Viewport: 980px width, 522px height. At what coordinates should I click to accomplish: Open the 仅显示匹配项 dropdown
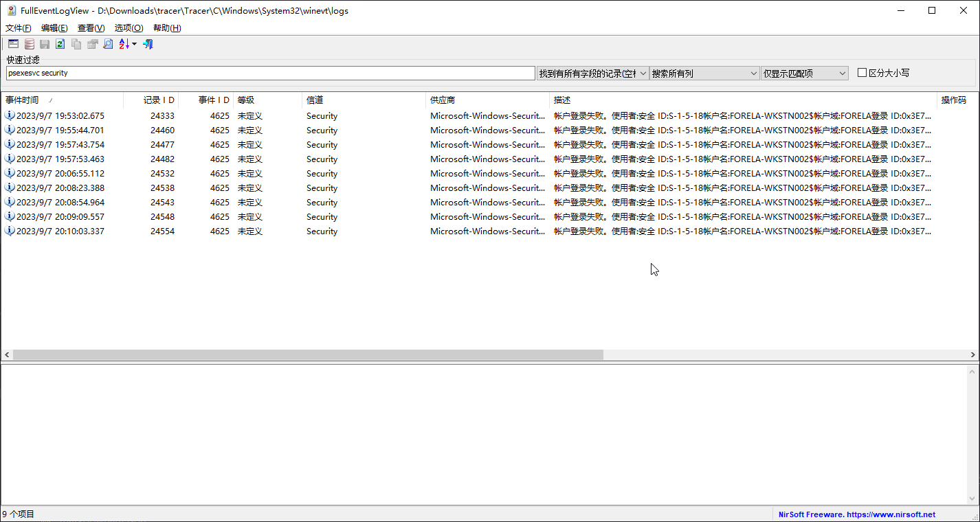coord(805,73)
